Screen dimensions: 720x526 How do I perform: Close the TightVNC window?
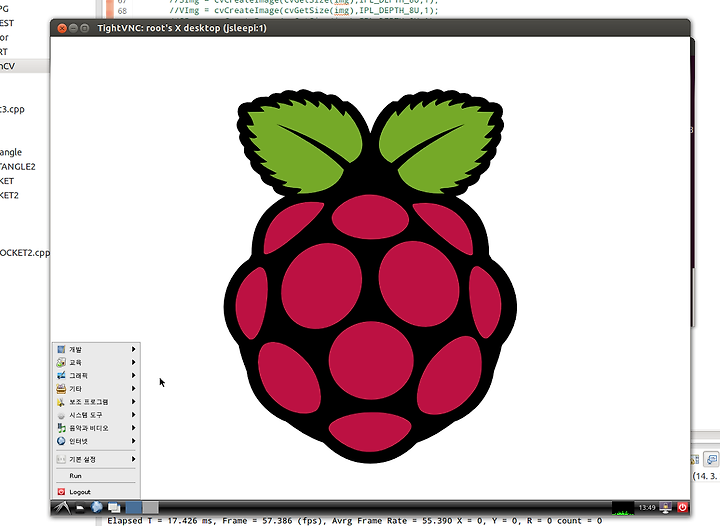[62, 28]
